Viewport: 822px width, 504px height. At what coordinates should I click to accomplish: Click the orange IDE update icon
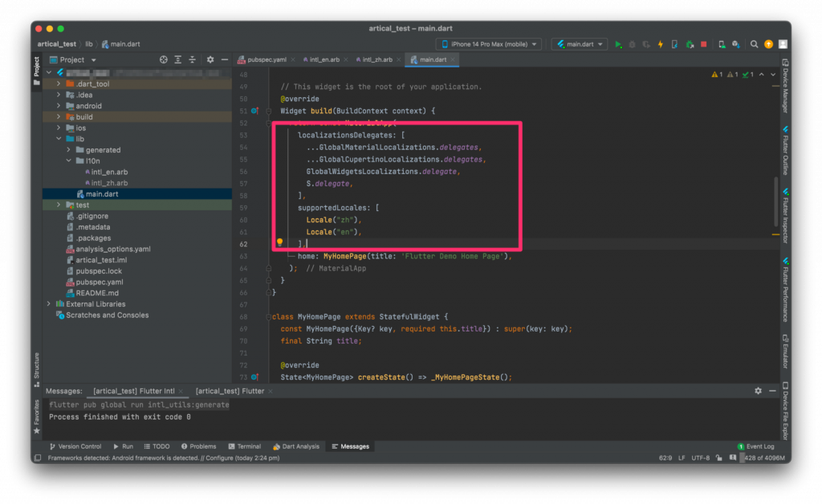[x=768, y=44]
